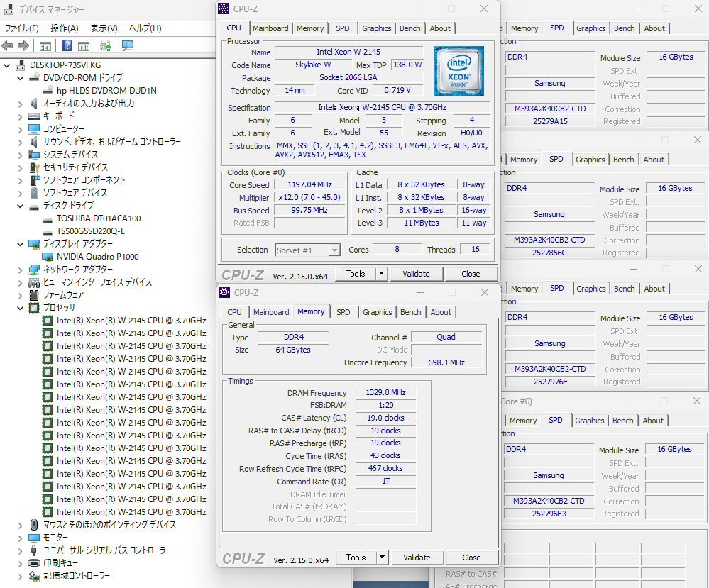
Task: Select hp HLDS DVDROM DUD1N device
Action: 106,91
